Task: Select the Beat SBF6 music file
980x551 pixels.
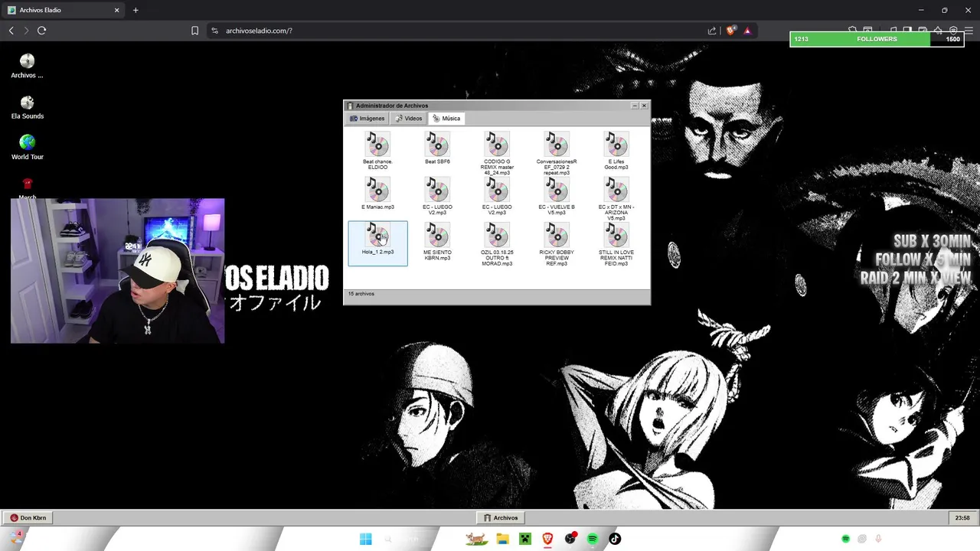Action: click(x=437, y=148)
